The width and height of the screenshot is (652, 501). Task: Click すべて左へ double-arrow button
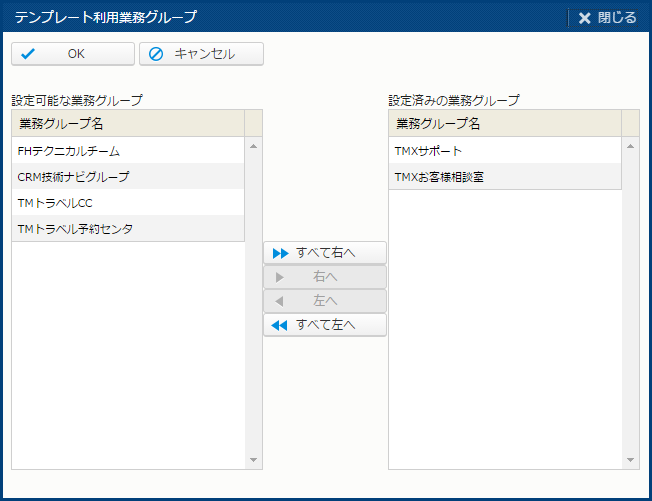tap(324, 325)
